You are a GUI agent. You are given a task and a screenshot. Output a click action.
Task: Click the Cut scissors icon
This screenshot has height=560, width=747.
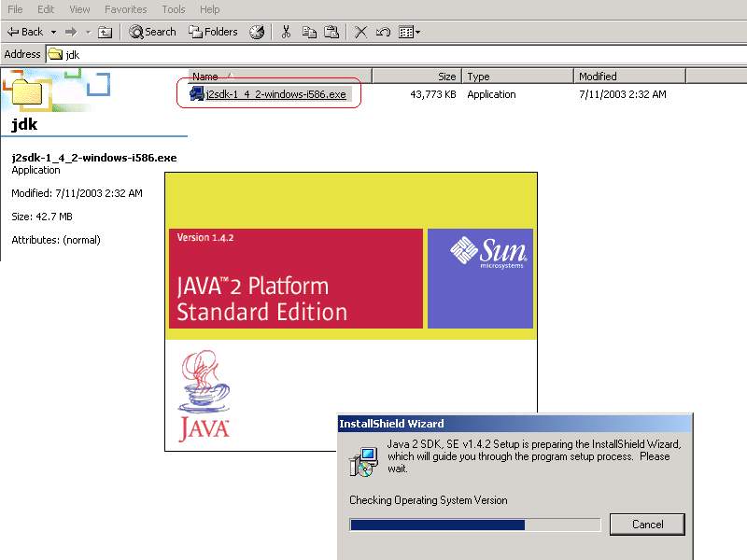pyautogui.click(x=287, y=32)
